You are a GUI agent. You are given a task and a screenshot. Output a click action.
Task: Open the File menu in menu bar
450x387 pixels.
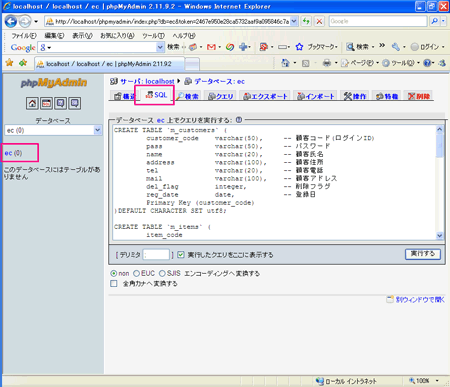tap(24, 35)
